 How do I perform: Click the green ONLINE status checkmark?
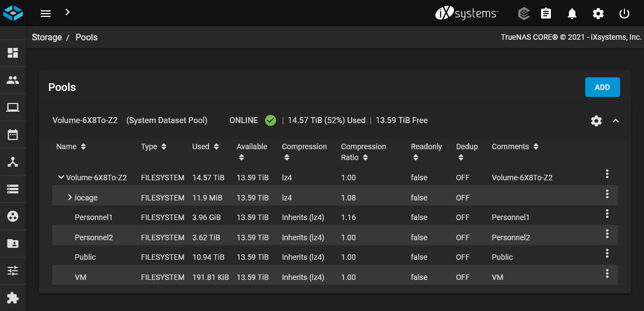(270, 120)
